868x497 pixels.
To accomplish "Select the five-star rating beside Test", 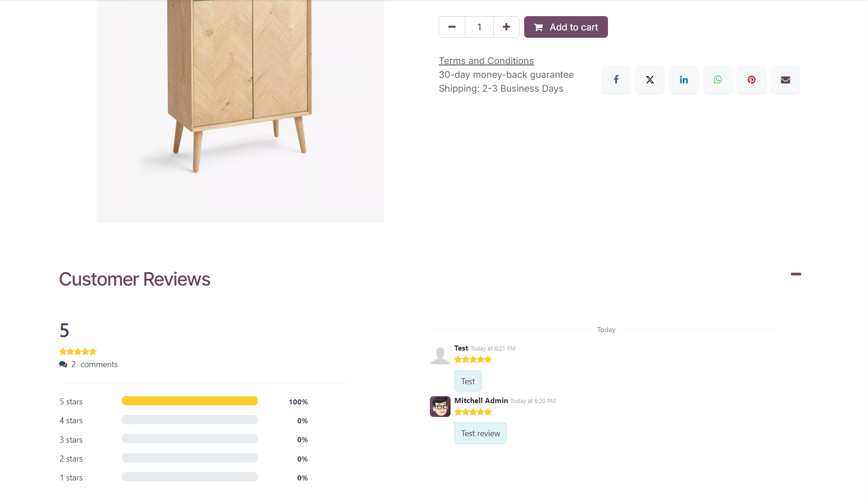I will (473, 359).
